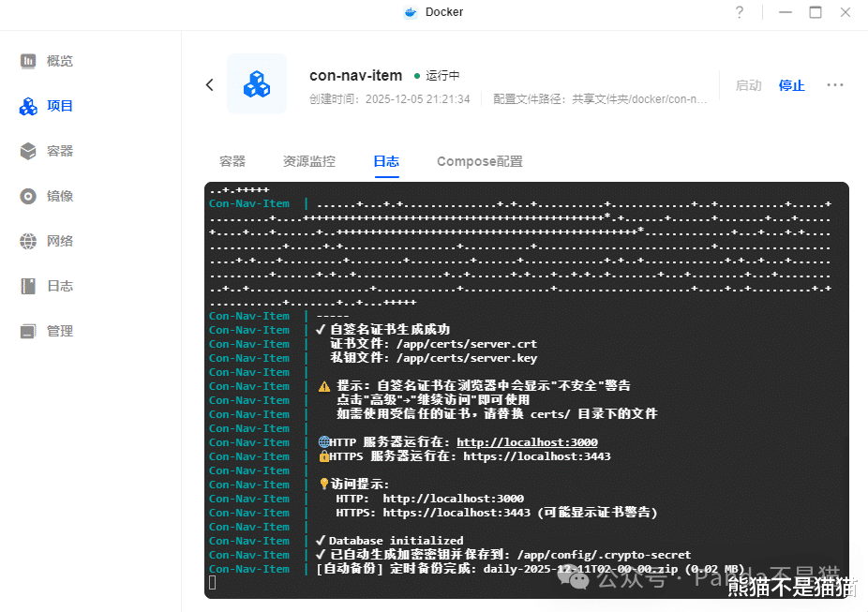The image size is (868, 612).
Task: Switch to the 资源监控 tab
Action: tap(309, 161)
